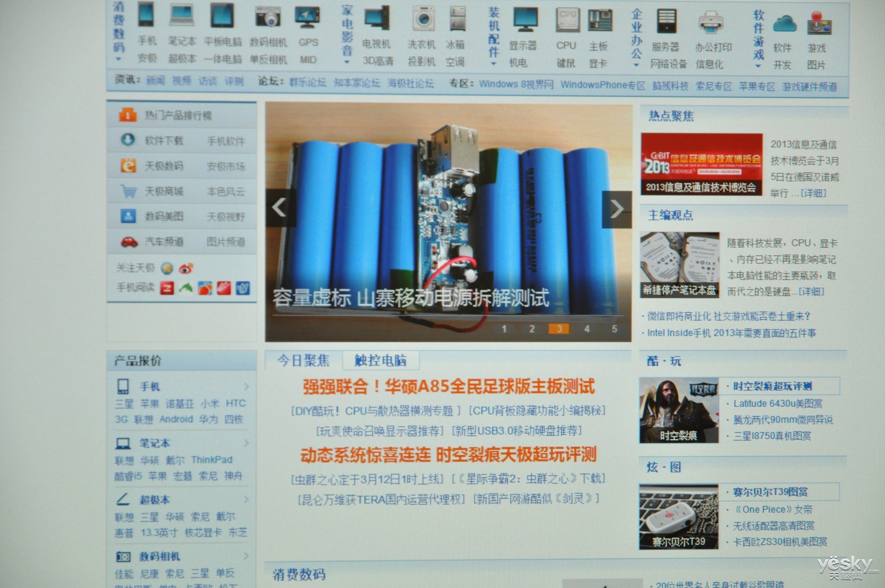Click the 热门产品排行榜 ranking icon
This screenshot has width=885, height=588.
127,115
